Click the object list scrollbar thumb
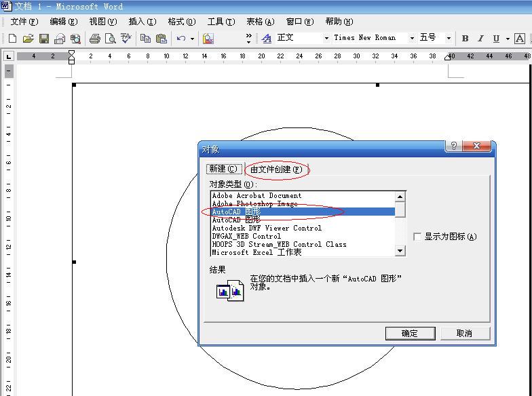The height and width of the screenshot is (396, 532). tap(400, 209)
